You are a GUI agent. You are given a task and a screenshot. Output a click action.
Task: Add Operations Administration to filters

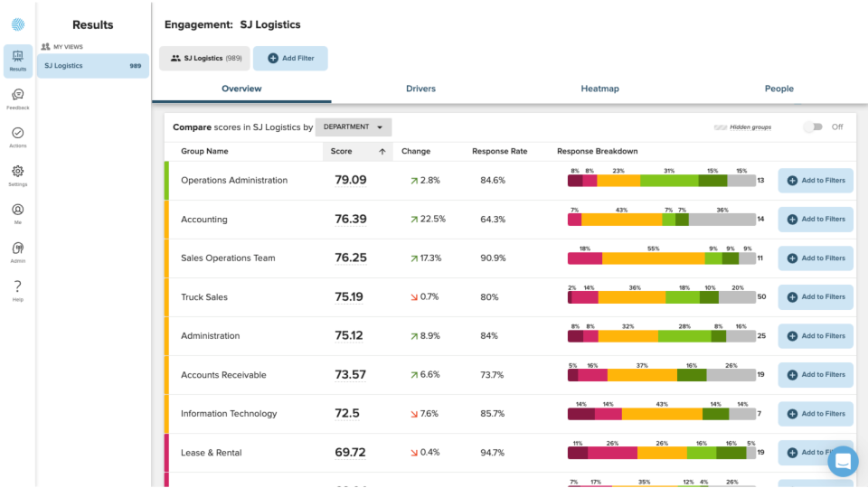pyautogui.click(x=816, y=181)
